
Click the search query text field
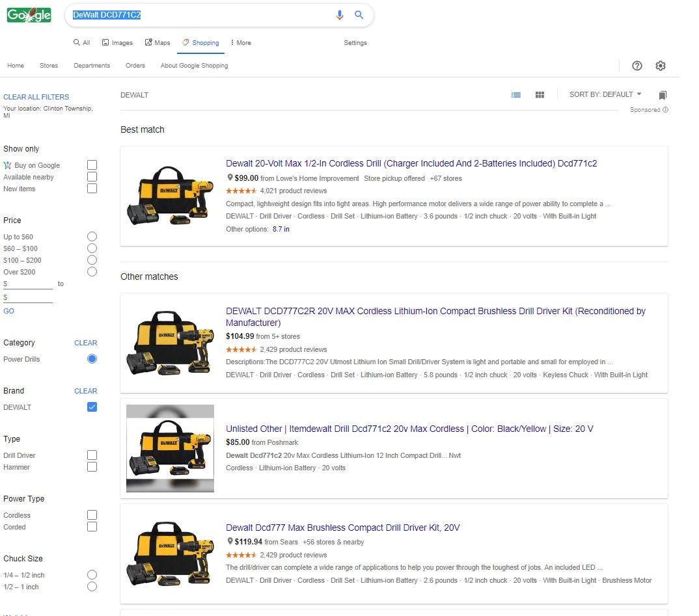point(200,15)
